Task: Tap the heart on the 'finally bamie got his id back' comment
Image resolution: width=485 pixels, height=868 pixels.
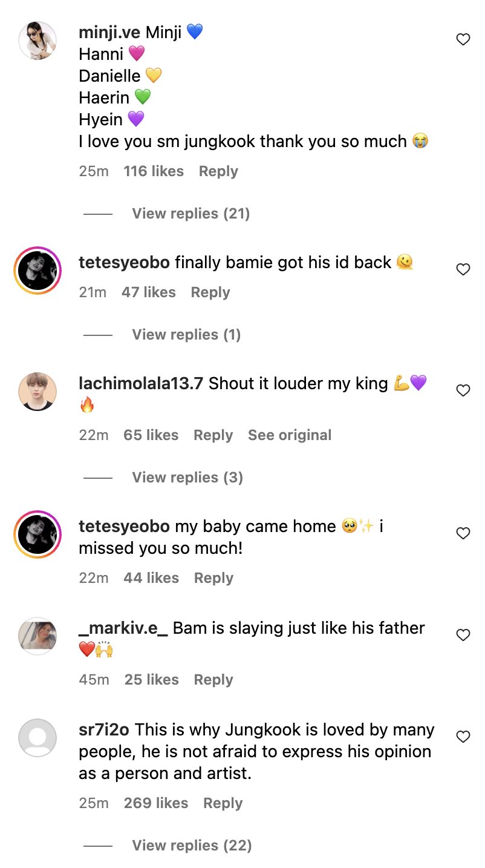Action: (463, 269)
